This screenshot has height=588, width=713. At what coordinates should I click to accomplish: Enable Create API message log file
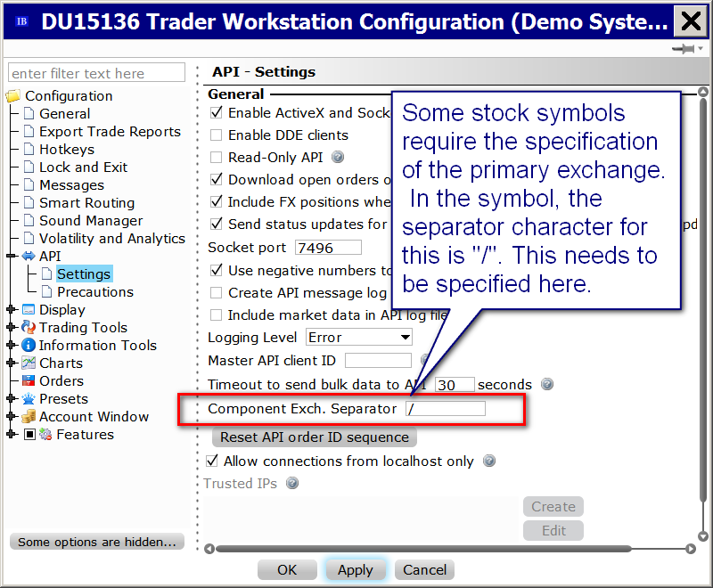pyautogui.click(x=216, y=292)
